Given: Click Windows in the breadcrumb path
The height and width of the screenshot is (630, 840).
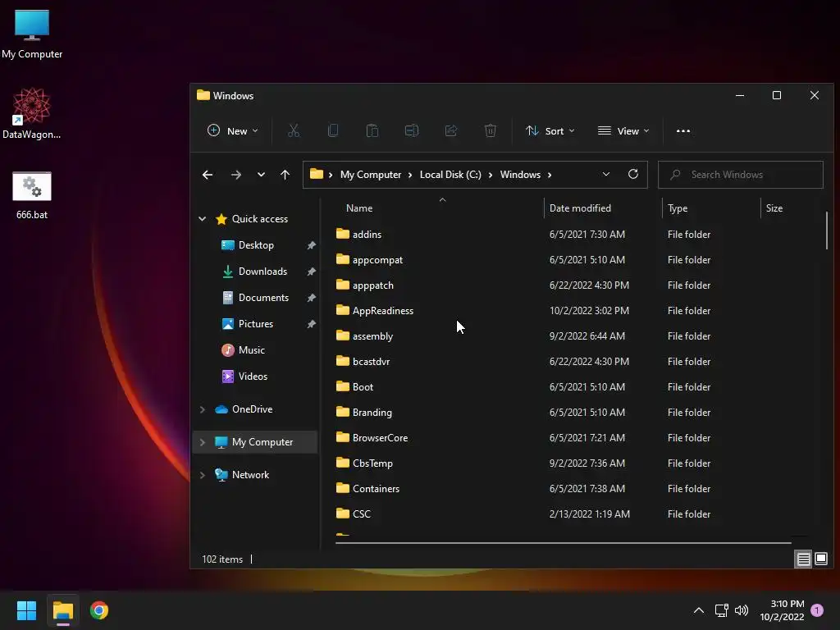Looking at the screenshot, I should coord(520,175).
